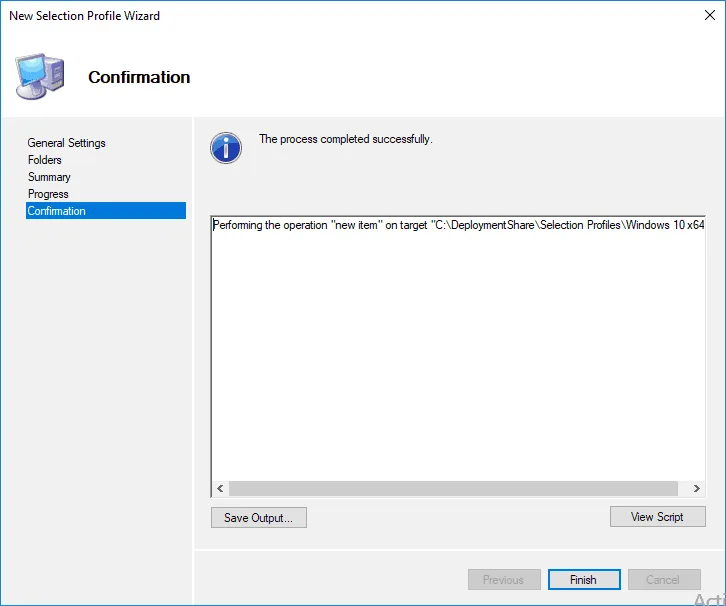Screen dimensions: 726x606
Task: Select the Folders step
Action: pyautogui.click(x=44, y=160)
